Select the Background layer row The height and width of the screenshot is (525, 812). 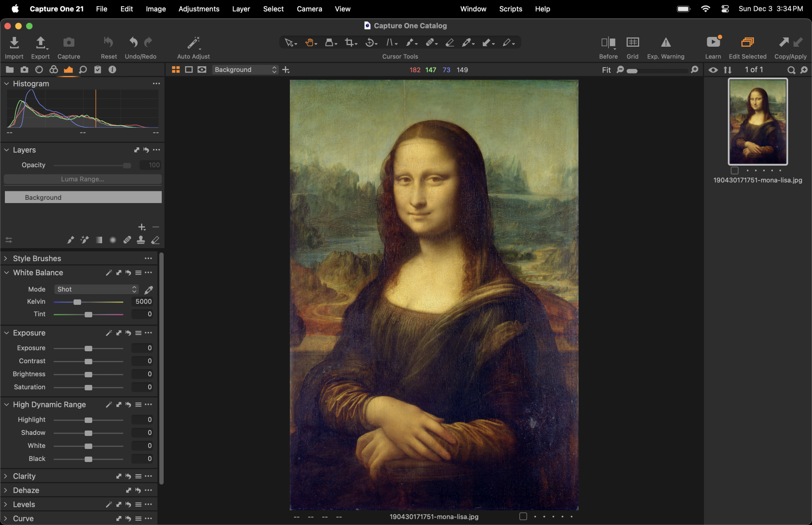pos(83,197)
